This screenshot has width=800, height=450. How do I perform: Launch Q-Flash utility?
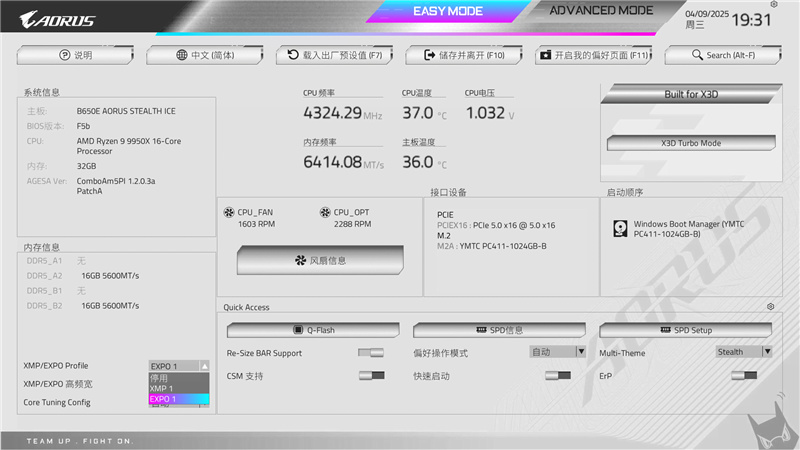pos(313,330)
